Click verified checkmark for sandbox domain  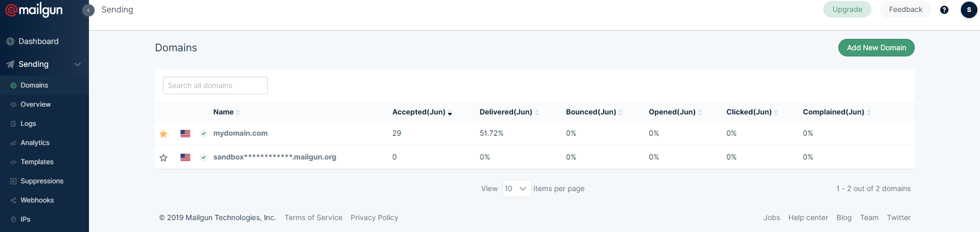[204, 157]
